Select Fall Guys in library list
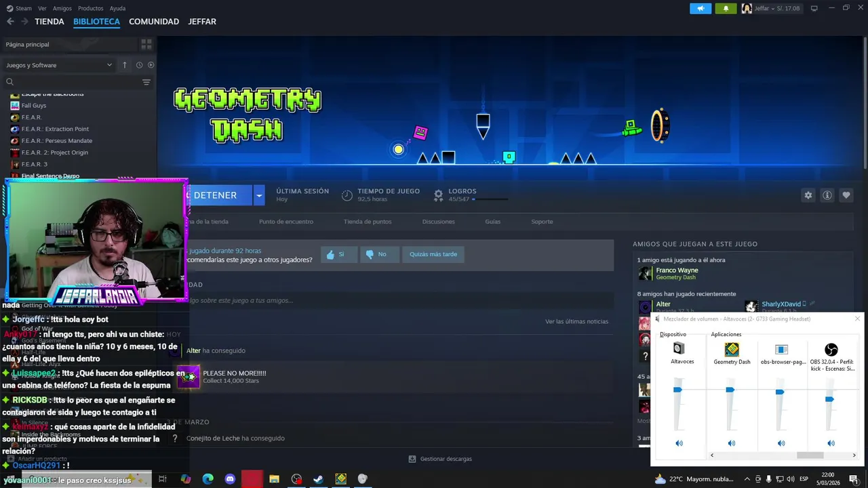The width and height of the screenshot is (868, 488). click(x=34, y=106)
